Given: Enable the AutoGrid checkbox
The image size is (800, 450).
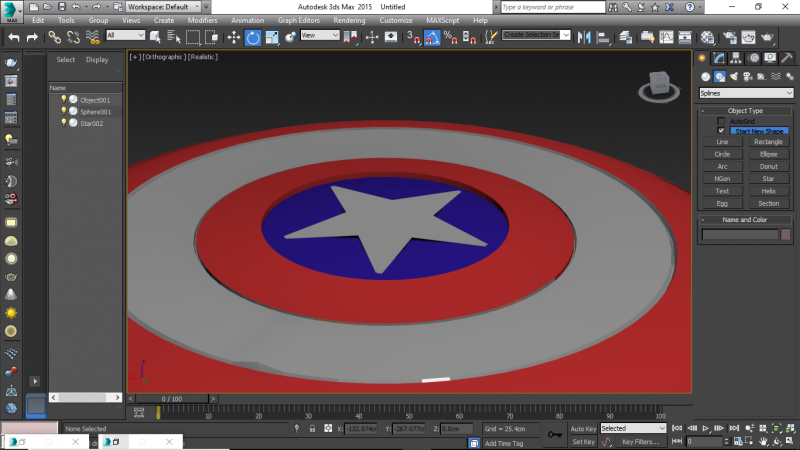Looking at the screenshot, I should (x=721, y=121).
